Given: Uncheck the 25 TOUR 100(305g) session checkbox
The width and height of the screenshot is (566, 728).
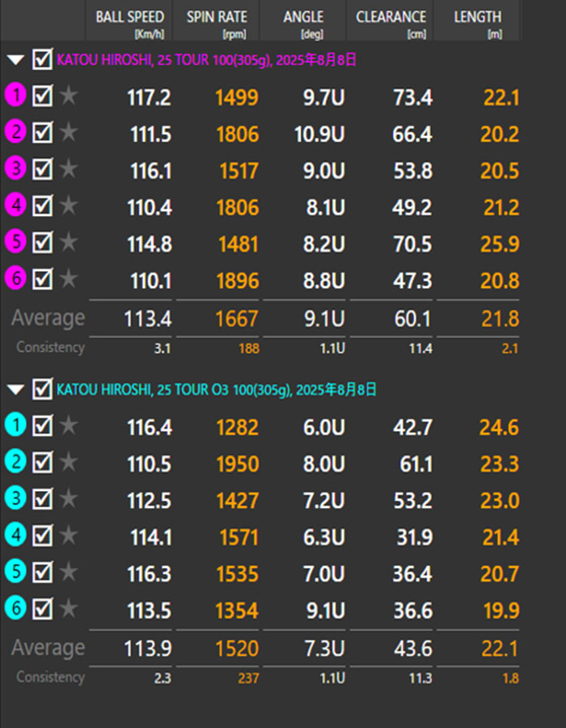Looking at the screenshot, I should click(x=42, y=60).
